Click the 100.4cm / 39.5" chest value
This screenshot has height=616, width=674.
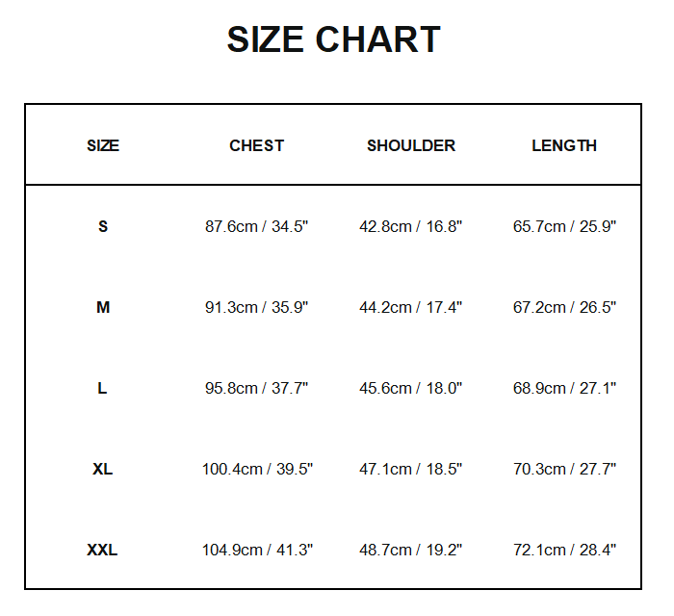[257, 470]
